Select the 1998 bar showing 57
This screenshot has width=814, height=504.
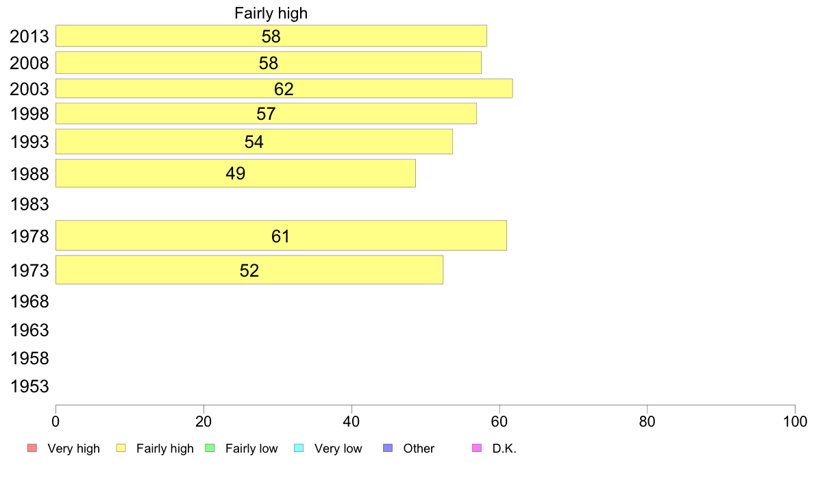coord(266,114)
